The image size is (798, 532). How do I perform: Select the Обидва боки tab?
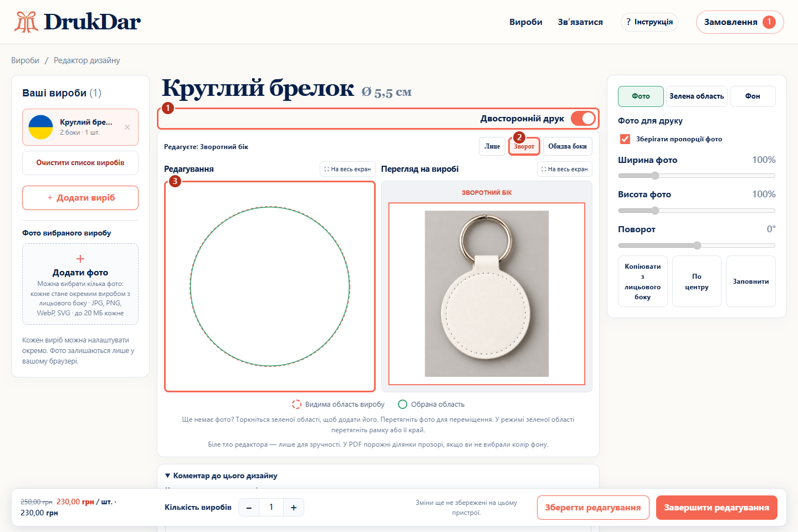[x=567, y=146]
